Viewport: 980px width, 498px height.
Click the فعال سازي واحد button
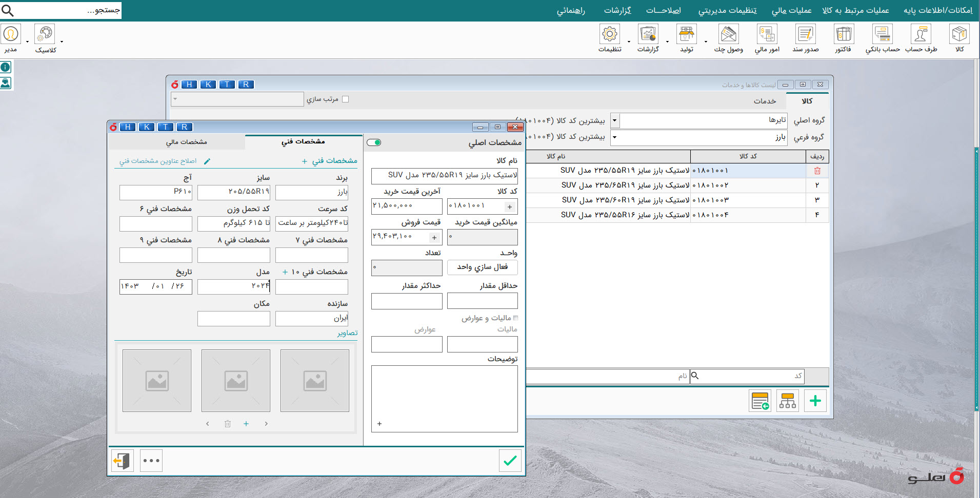coord(482,267)
